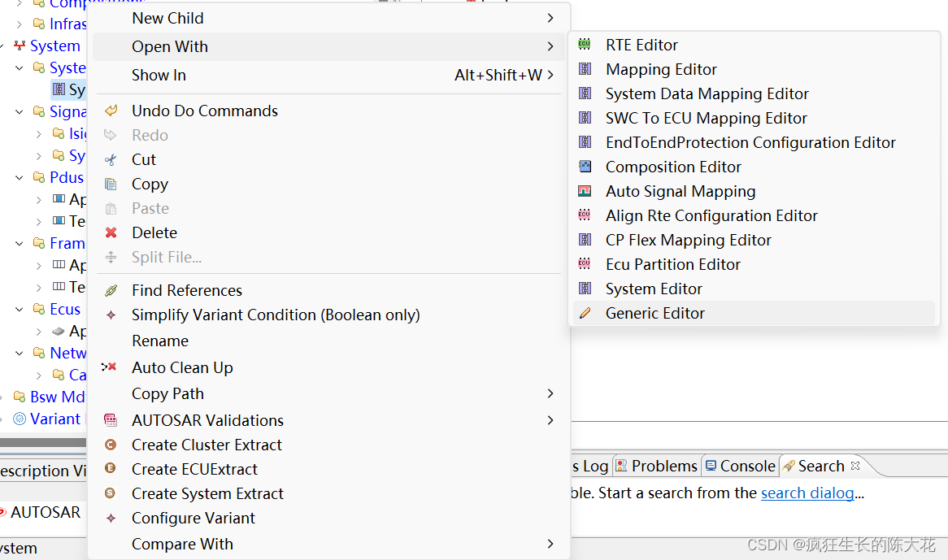Viewport: 948px width, 560px height.
Task: Open the search dialog link
Action: click(807, 493)
